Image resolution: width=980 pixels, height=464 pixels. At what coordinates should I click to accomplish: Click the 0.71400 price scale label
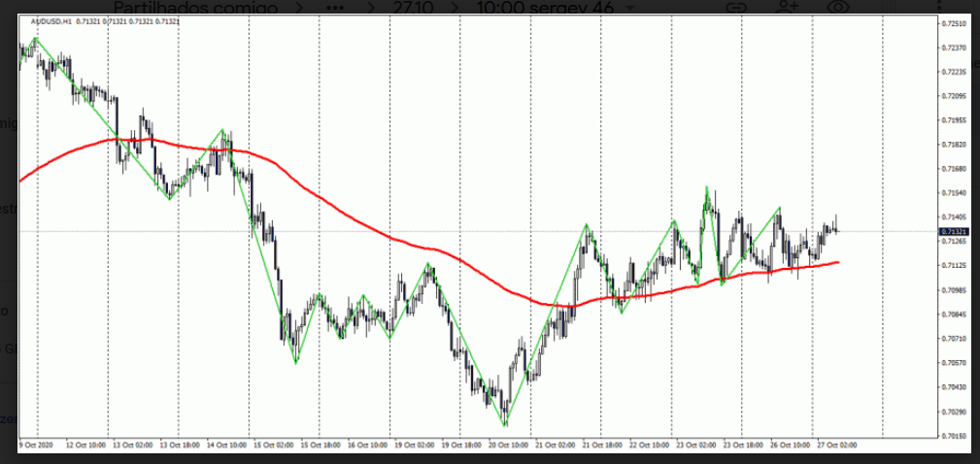pyautogui.click(x=954, y=217)
